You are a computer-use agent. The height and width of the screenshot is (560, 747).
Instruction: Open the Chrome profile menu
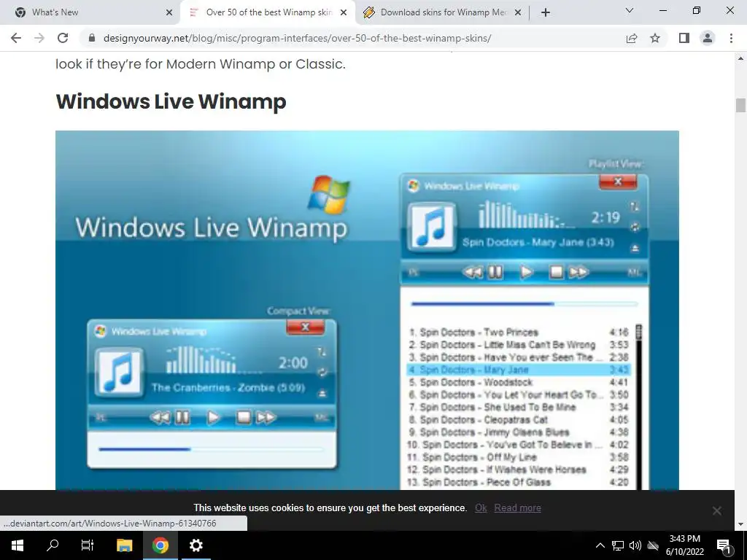point(708,38)
